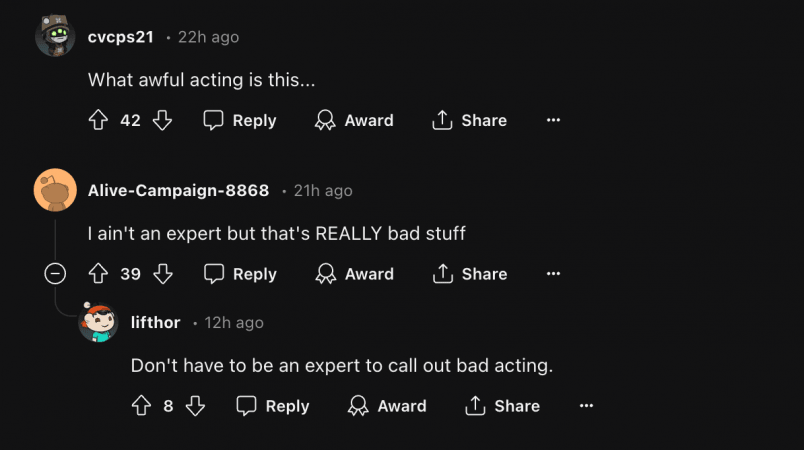Downvote lifthor's comment
This screenshot has width=804, height=450.
(195, 406)
